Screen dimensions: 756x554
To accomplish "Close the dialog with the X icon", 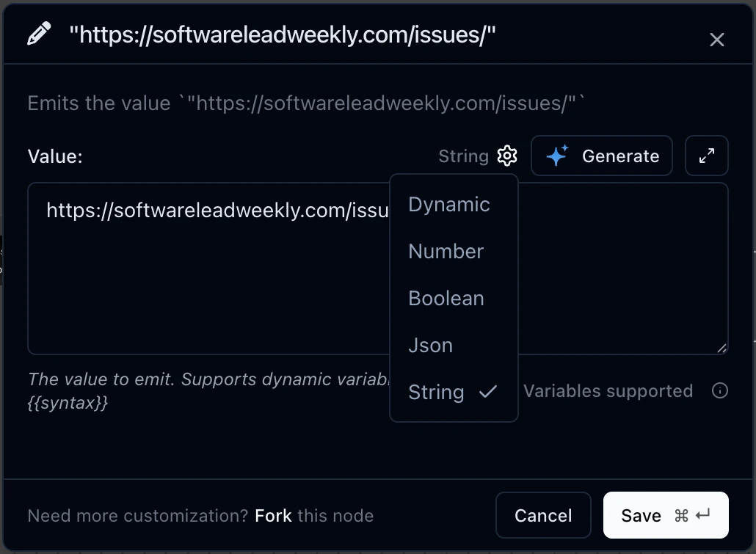I will (x=716, y=40).
